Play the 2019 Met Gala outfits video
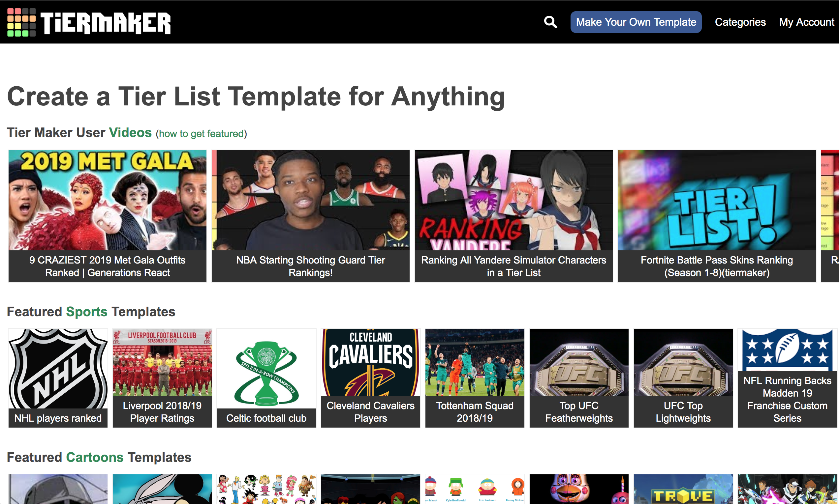Viewport: 839px width, 504px height. pyautogui.click(x=108, y=200)
